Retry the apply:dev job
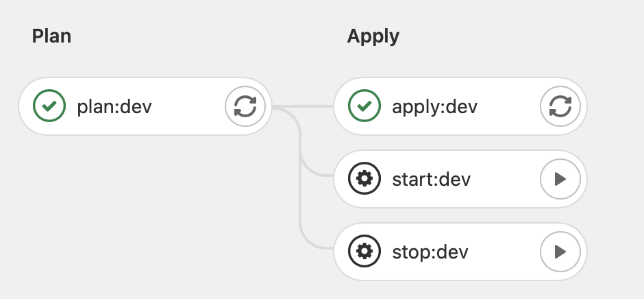 point(560,106)
